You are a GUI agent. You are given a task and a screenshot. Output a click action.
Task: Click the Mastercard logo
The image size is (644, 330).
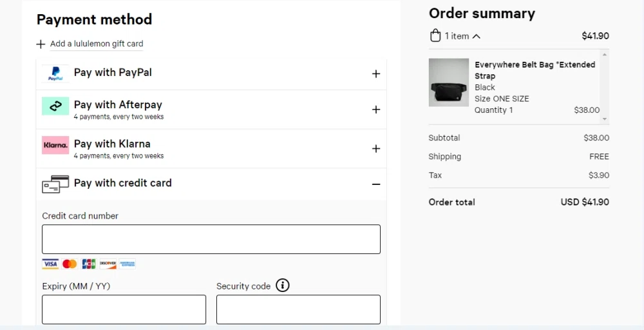(x=70, y=264)
